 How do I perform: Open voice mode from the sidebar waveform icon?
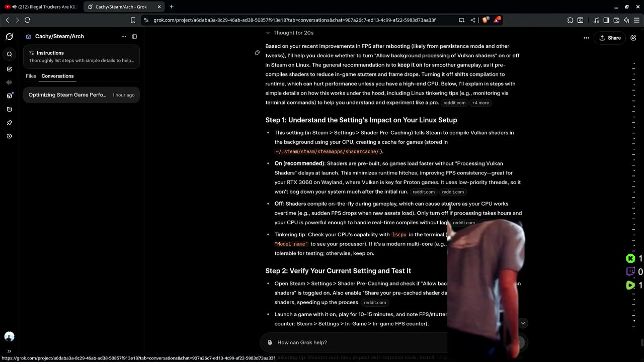point(9,82)
